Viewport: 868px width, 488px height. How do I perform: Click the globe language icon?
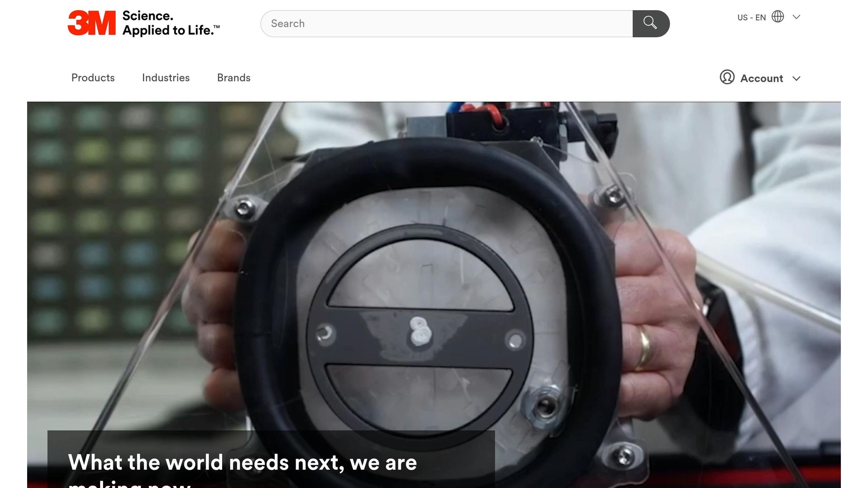click(778, 17)
